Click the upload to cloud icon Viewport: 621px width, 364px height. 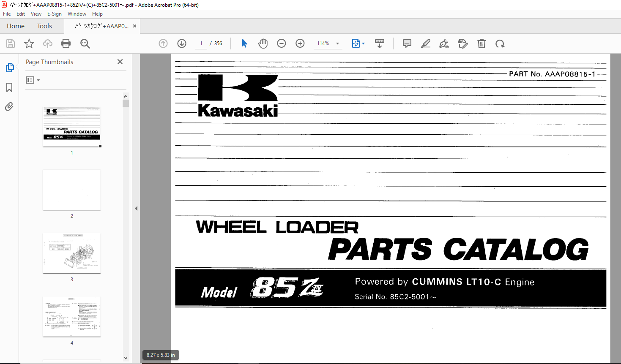point(48,43)
